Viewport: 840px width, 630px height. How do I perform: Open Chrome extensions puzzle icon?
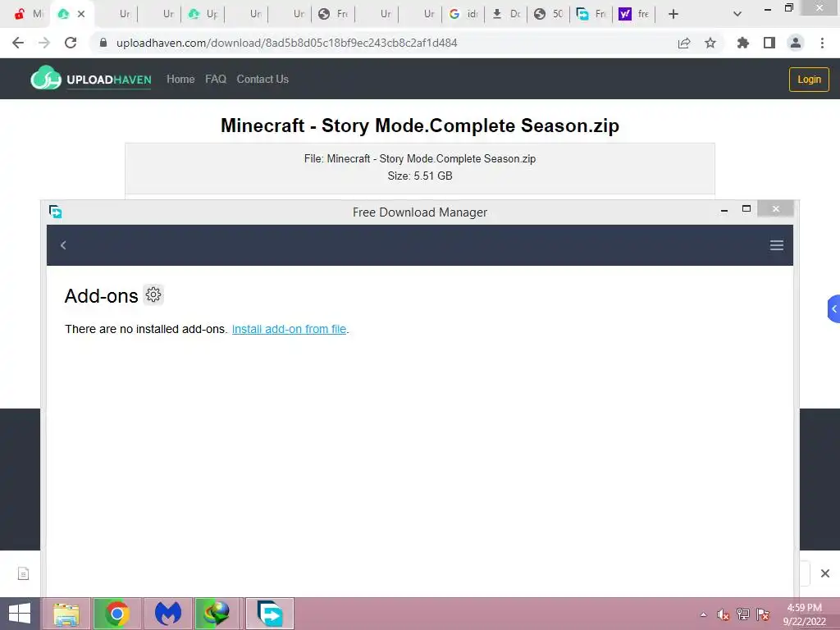(x=742, y=43)
